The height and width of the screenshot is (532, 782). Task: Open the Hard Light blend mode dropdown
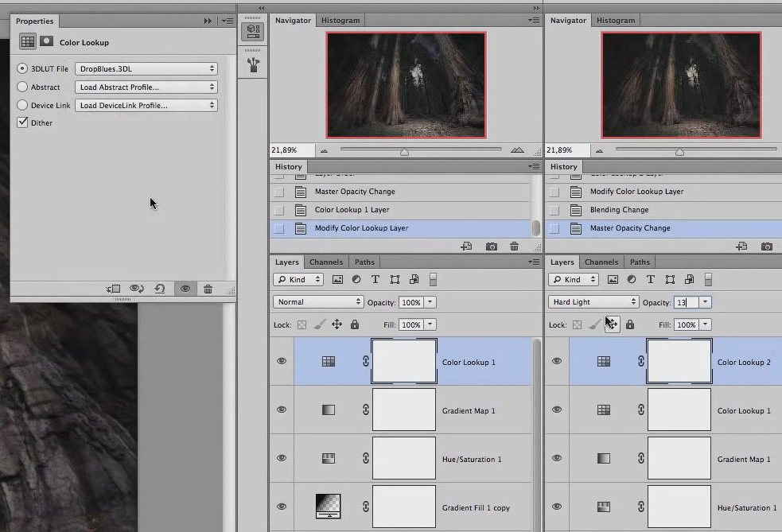(x=593, y=302)
